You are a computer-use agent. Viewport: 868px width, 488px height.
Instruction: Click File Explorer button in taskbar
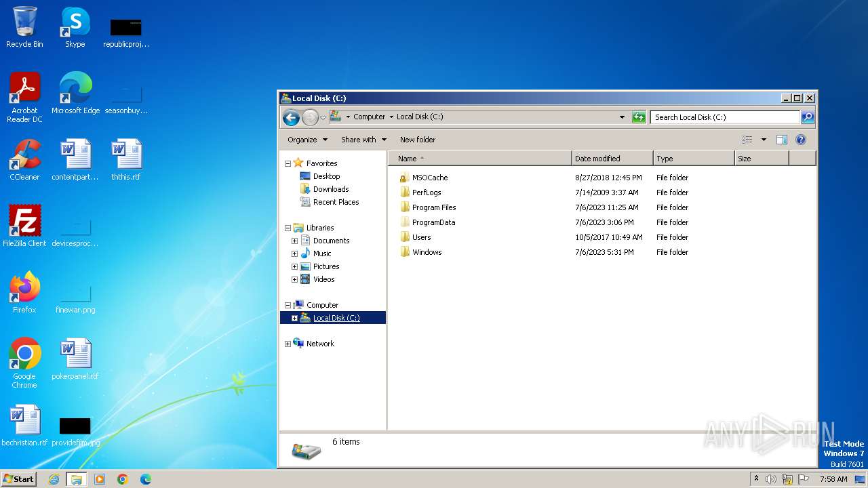click(x=77, y=479)
